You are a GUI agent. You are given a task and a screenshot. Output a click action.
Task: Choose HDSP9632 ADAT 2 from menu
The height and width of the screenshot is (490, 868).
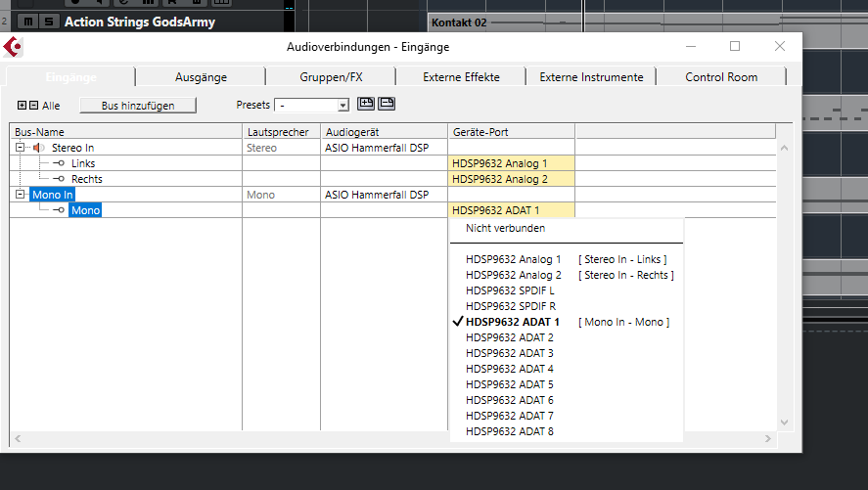click(567, 337)
